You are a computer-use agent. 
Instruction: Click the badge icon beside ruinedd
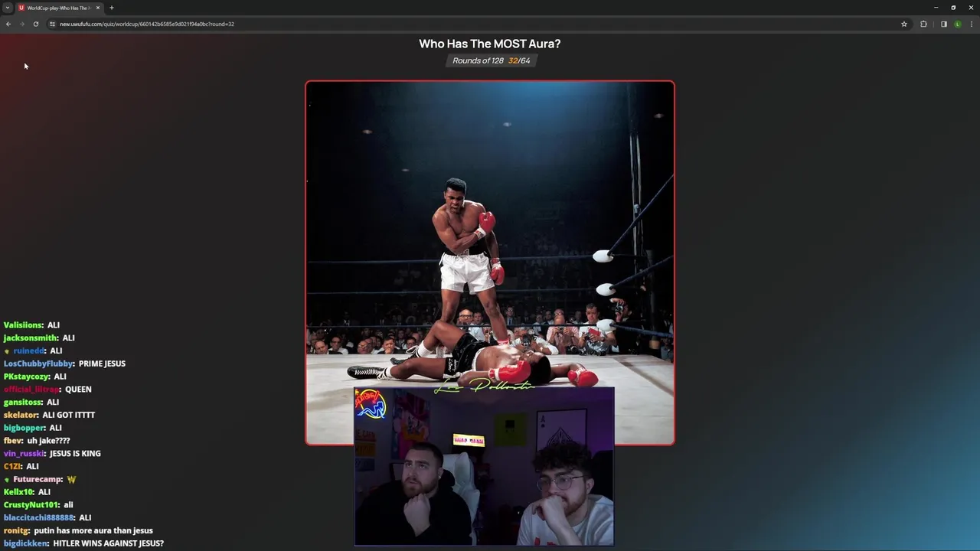pos(7,351)
